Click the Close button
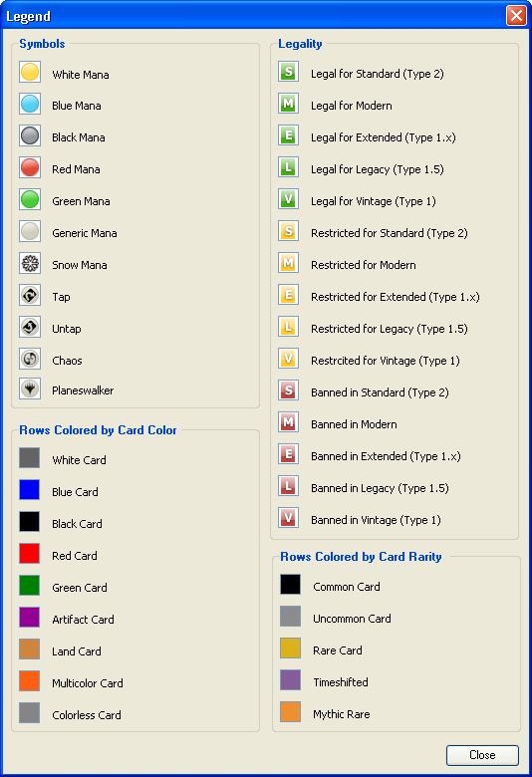 (x=482, y=755)
